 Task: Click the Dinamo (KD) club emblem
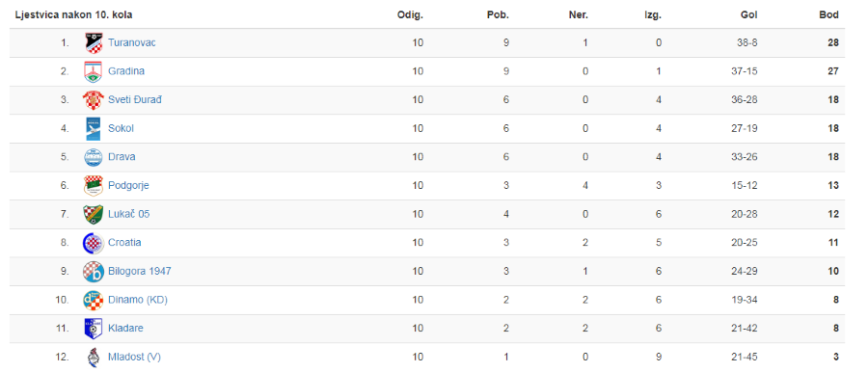click(x=93, y=300)
